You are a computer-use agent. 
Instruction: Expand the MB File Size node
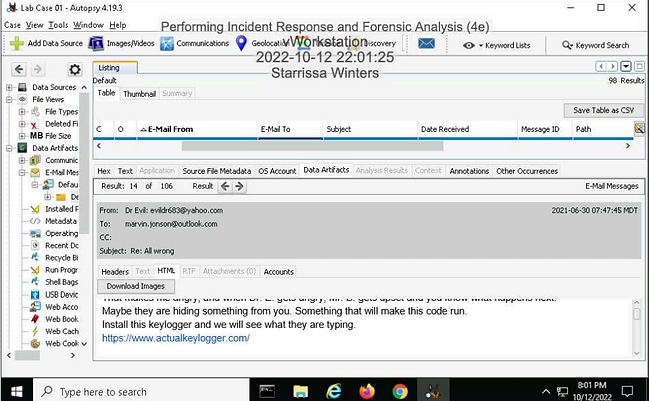coord(22,136)
